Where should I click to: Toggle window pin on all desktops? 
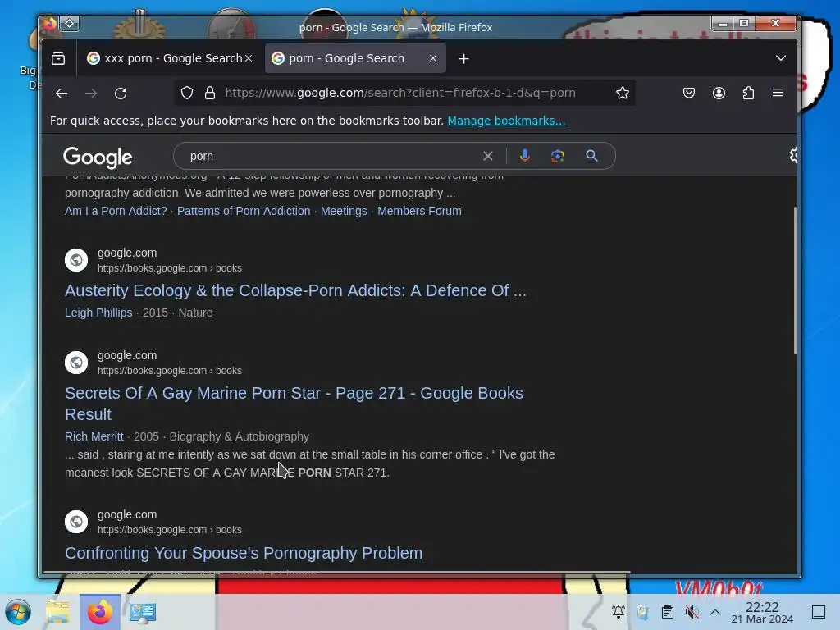(x=70, y=23)
